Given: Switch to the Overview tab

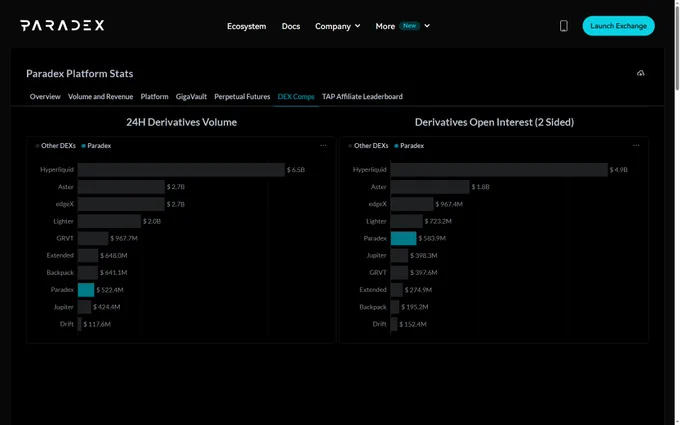Looking at the screenshot, I should tap(45, 97).
